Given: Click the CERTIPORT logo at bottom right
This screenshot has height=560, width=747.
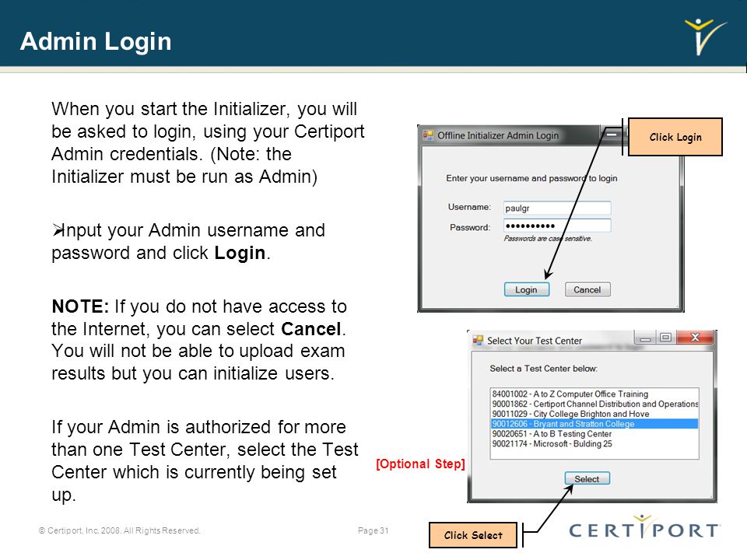Looking at the screenshot, I should coord(644,528).
